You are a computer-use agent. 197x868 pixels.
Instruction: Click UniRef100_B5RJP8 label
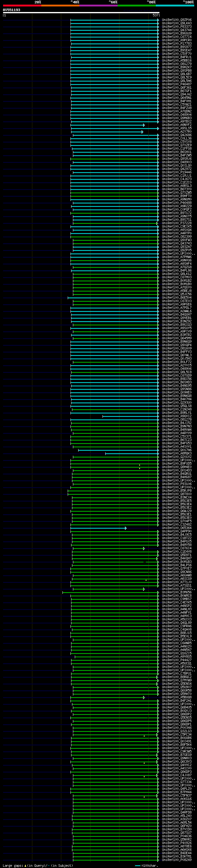(177, 491)
